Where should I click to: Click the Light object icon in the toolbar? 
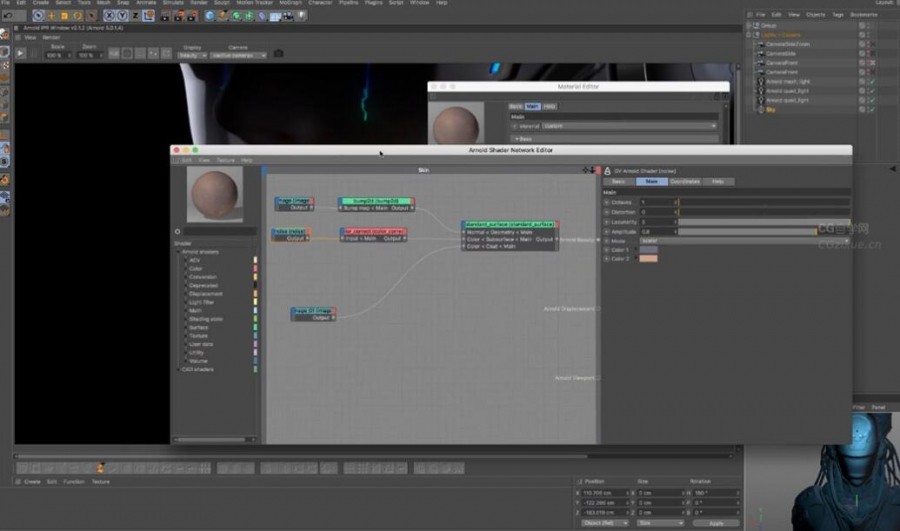[302, 16]
